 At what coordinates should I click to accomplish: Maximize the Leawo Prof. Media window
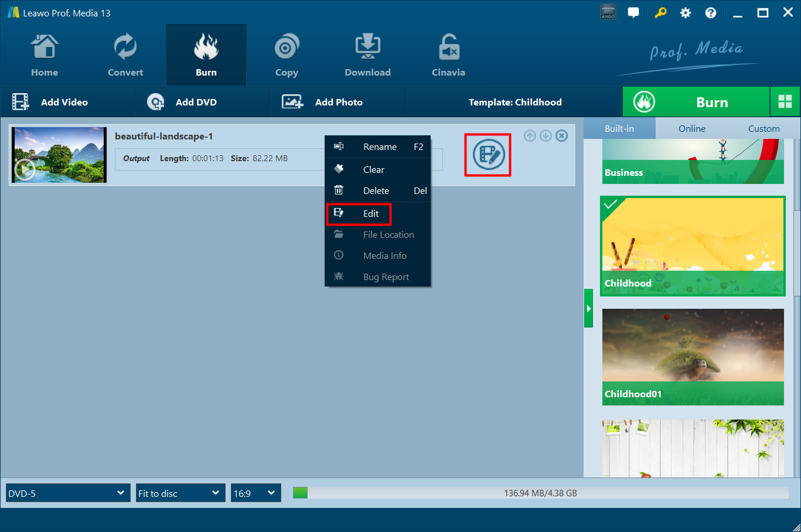pos(763,13)
